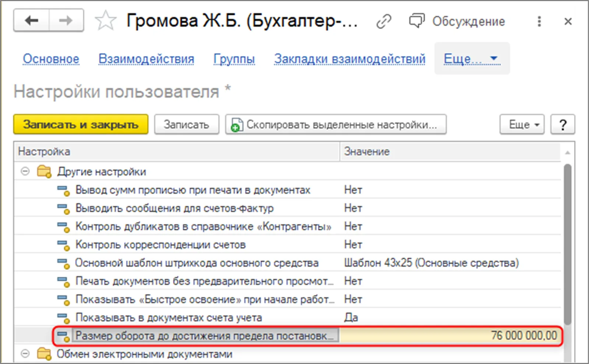Go forward with the right arrow button
Screen dimensions: 589x364
coord(66,21)
